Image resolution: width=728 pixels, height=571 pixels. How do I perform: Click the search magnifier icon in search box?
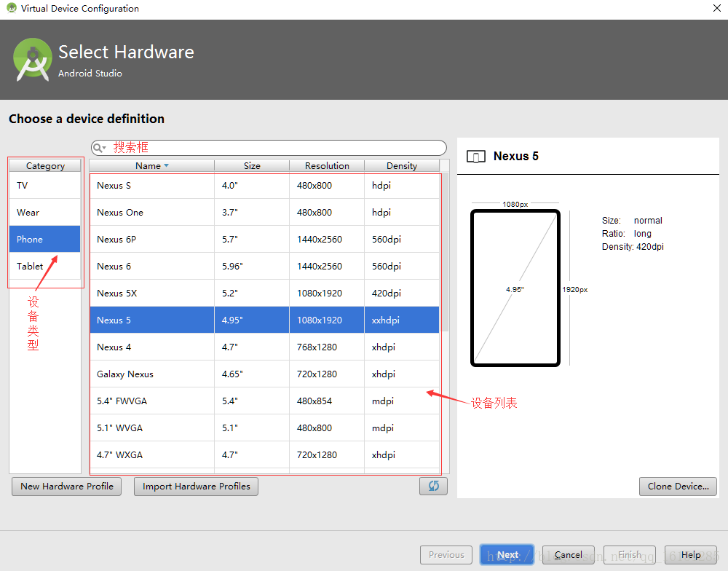point(98,148)
